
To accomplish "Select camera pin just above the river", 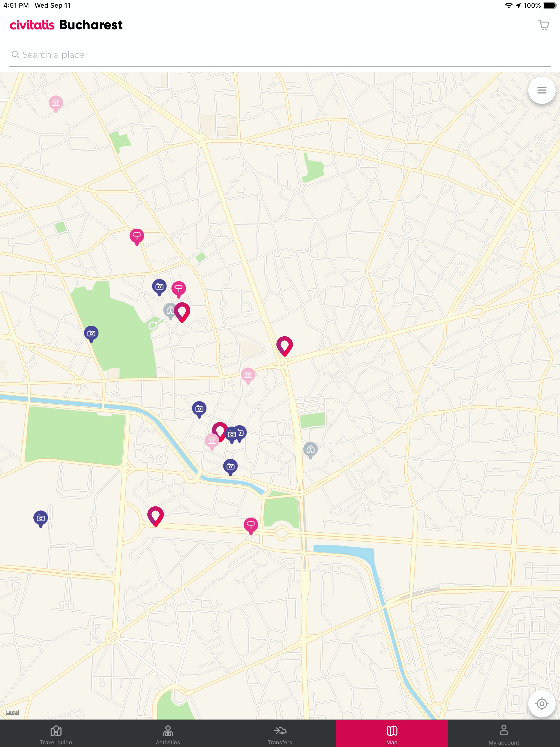I will [x=230, y=467].
